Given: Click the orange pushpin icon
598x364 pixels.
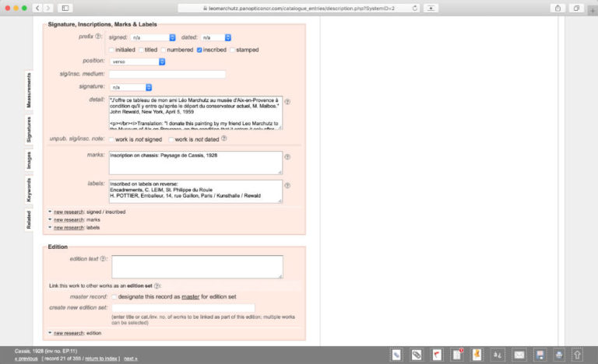Looking at the screenshot, I should (x=477, y=355).
